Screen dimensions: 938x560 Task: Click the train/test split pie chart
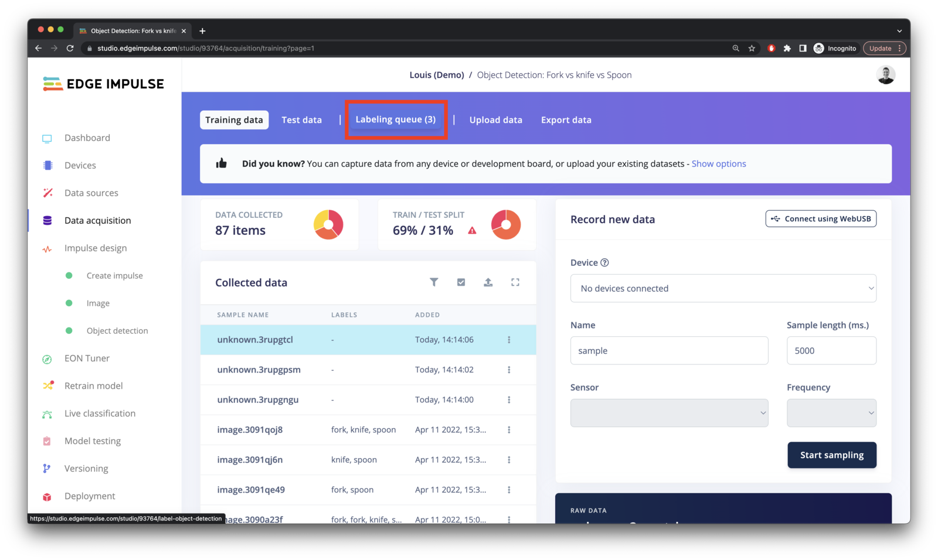505,224
